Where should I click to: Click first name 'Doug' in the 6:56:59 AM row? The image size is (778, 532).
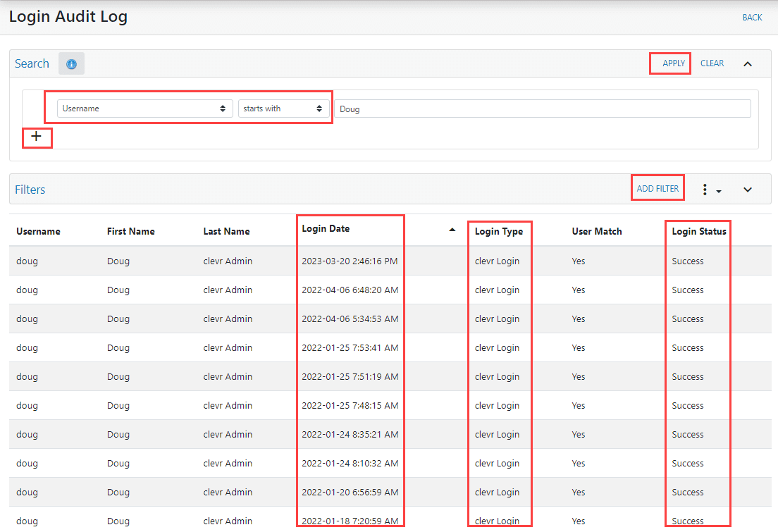tap(118, 493)
